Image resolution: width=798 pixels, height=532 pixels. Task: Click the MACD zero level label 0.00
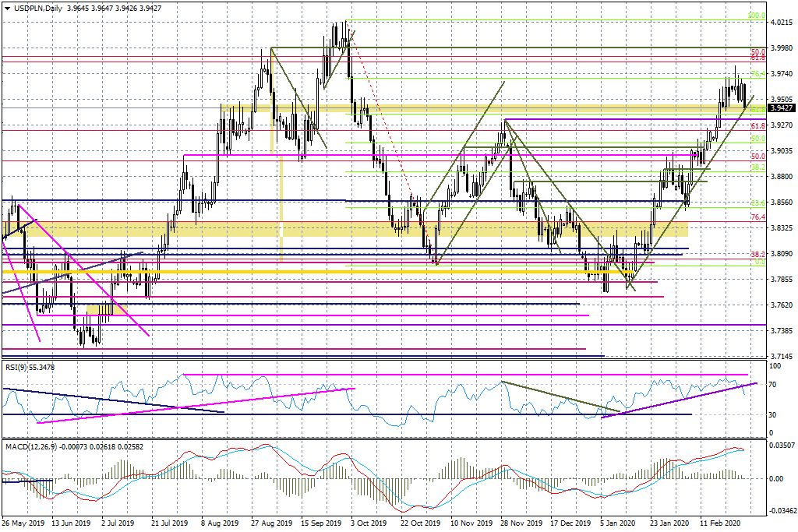point(776,478)
